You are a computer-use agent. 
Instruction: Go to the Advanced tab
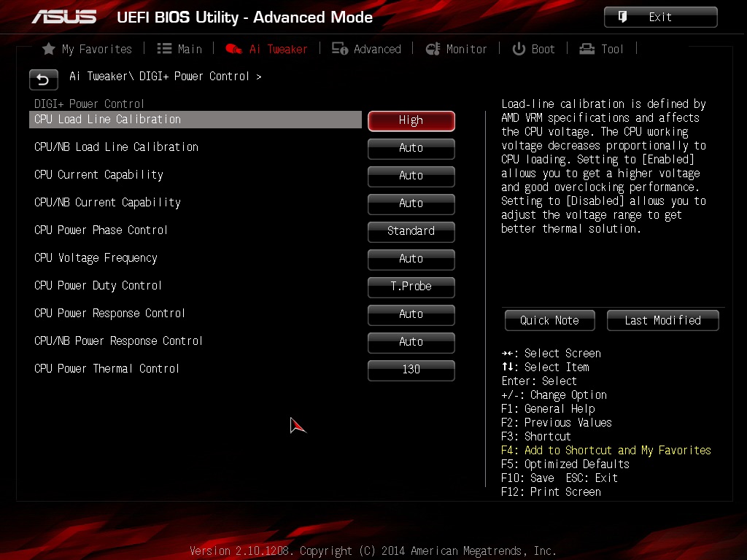tap(366, 49)
